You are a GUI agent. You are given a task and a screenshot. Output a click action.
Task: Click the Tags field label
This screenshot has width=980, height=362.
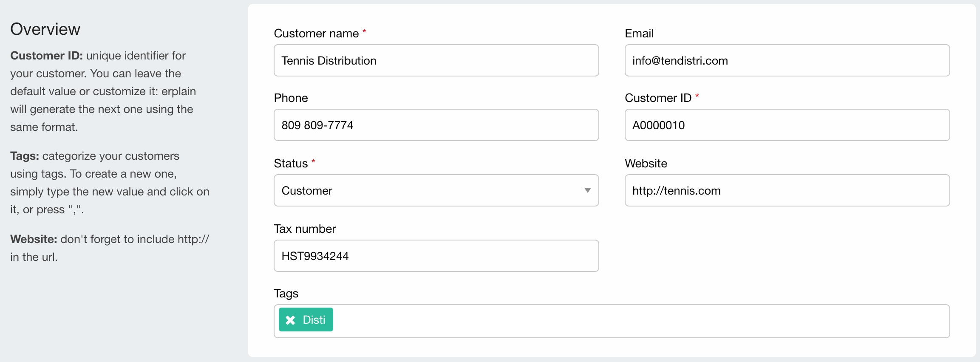[286, 293]
